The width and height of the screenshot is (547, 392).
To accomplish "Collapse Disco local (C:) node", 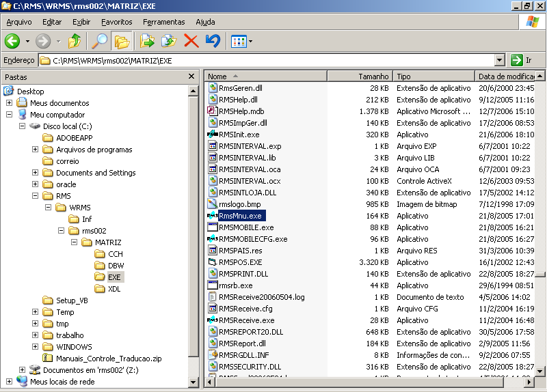I will pyautogui.click(x=22, y=126).
